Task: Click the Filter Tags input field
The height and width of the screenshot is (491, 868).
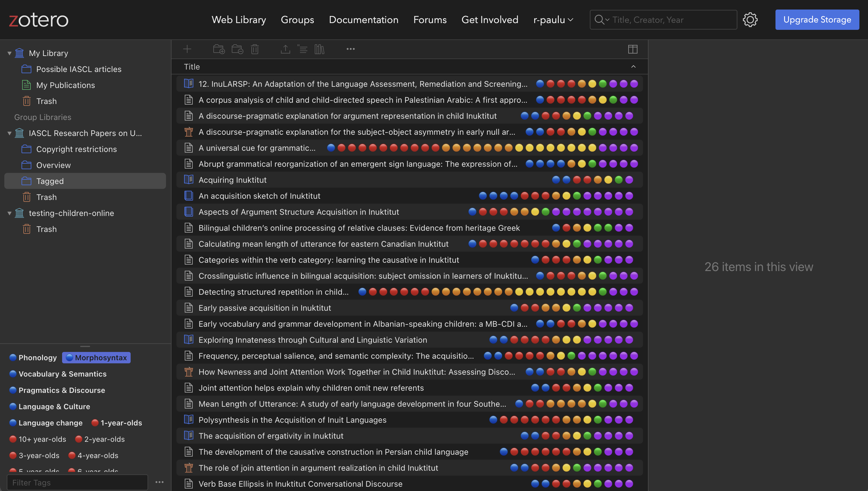Action: pos(77,483)
